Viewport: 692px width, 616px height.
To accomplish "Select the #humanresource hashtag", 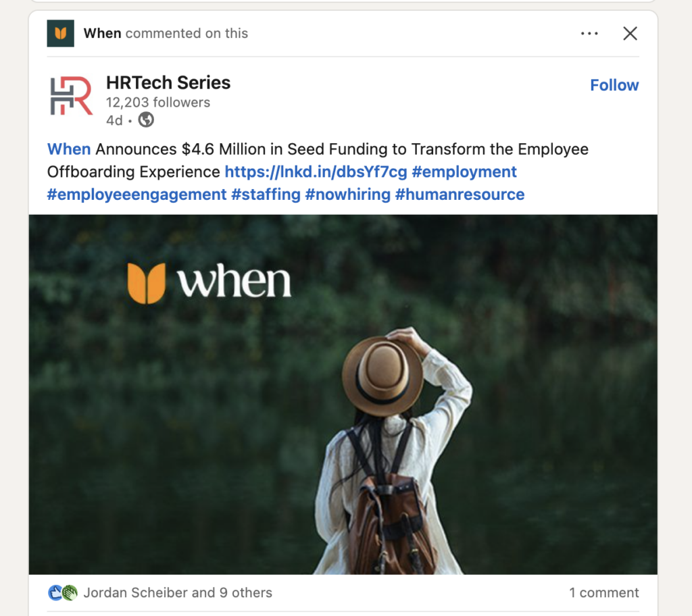I will pos(460,195).
